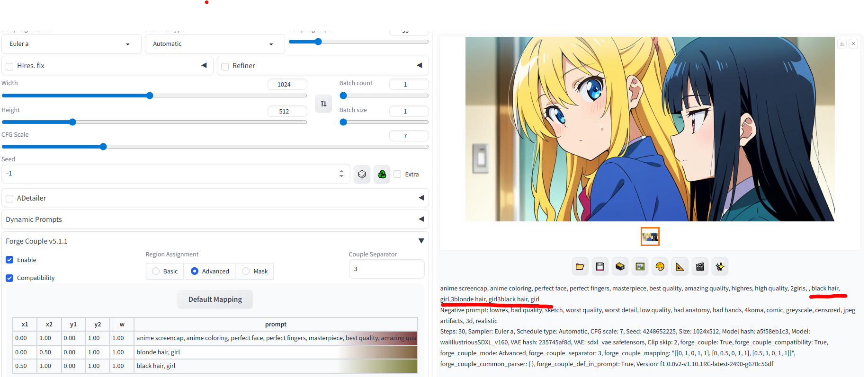Click the 'blonde hair, girl' prompt cell
Image resolution: width=868 pixels, height=377 pixels.
click(x=276, y=352)
